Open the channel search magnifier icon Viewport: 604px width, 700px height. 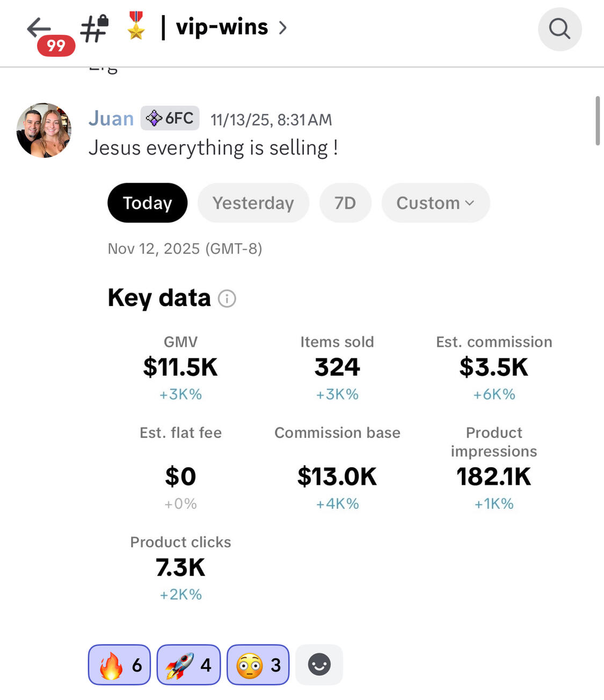559,29
